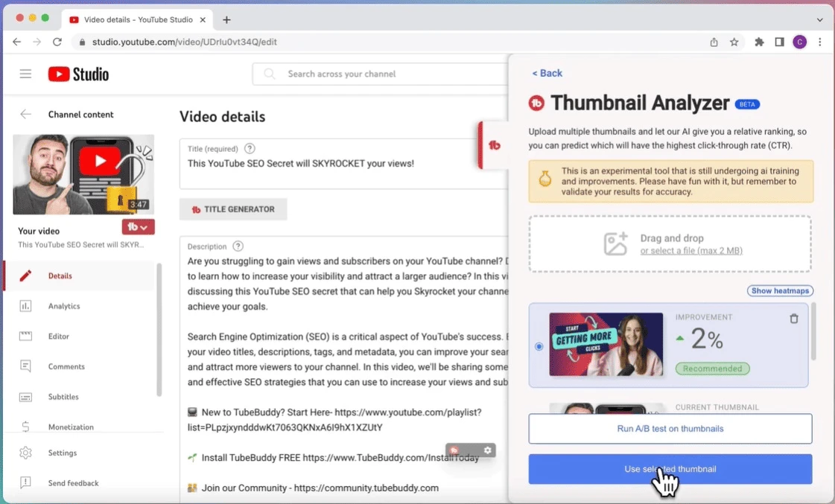Click the image upload icon in drop zone
Viewport: 835px width, 504px height.
coord(615,243)
